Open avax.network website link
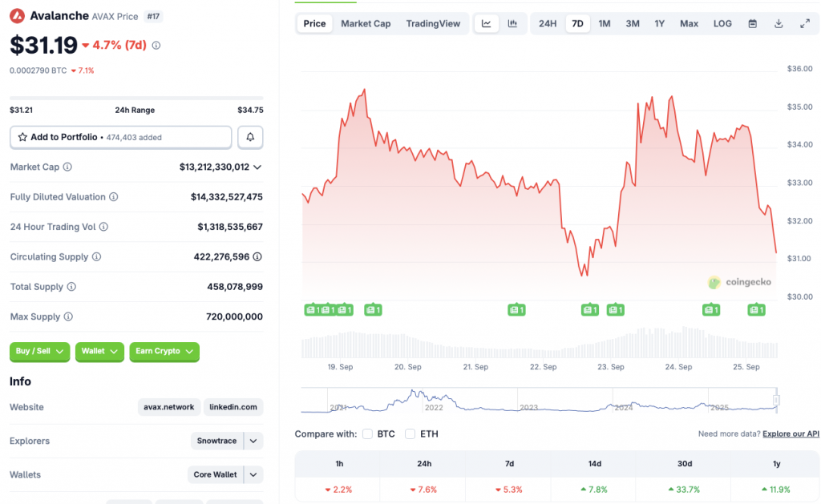Viewport: 821px width, 504px height. (x=168, y=407)
